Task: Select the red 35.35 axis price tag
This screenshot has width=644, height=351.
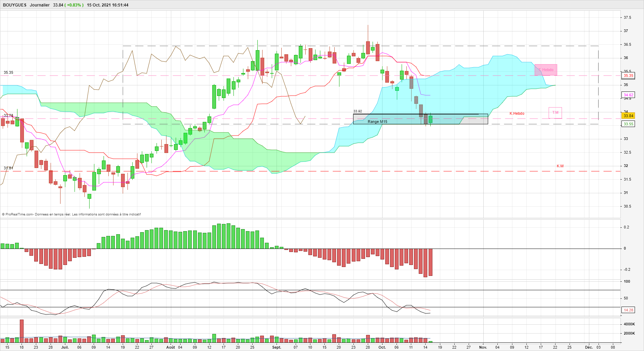Action: point(628,76)
